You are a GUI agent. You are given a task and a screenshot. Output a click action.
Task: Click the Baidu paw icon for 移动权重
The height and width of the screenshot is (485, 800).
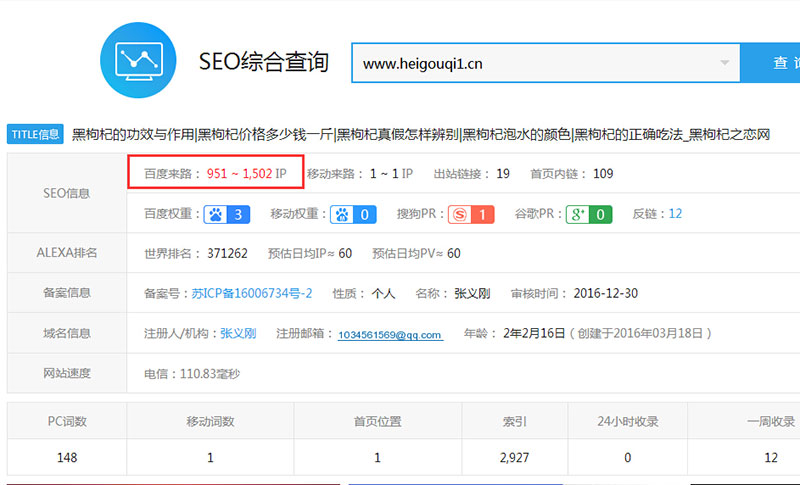point(342,214)
